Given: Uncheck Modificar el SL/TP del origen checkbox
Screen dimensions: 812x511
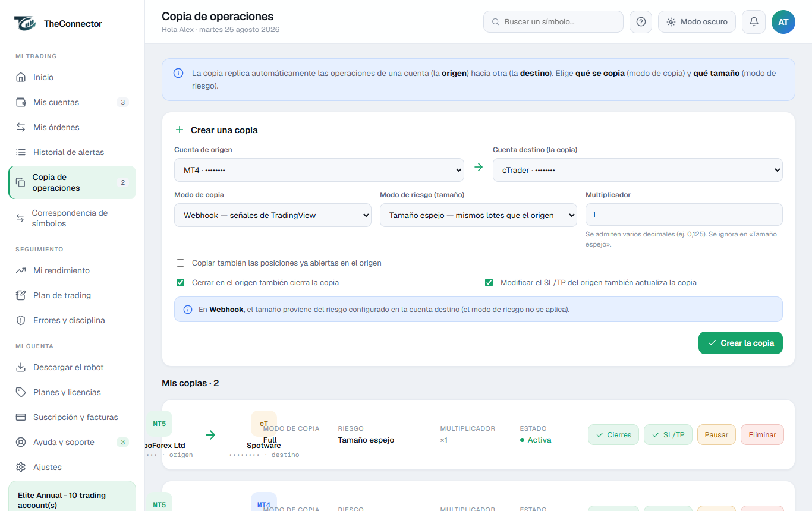Looking at the screenshot, I should pos(489,283).
